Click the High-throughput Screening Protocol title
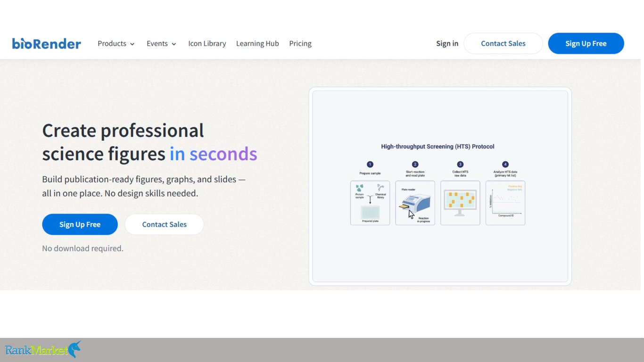This screenshot has height=362, width=644. tap(438, 147)
